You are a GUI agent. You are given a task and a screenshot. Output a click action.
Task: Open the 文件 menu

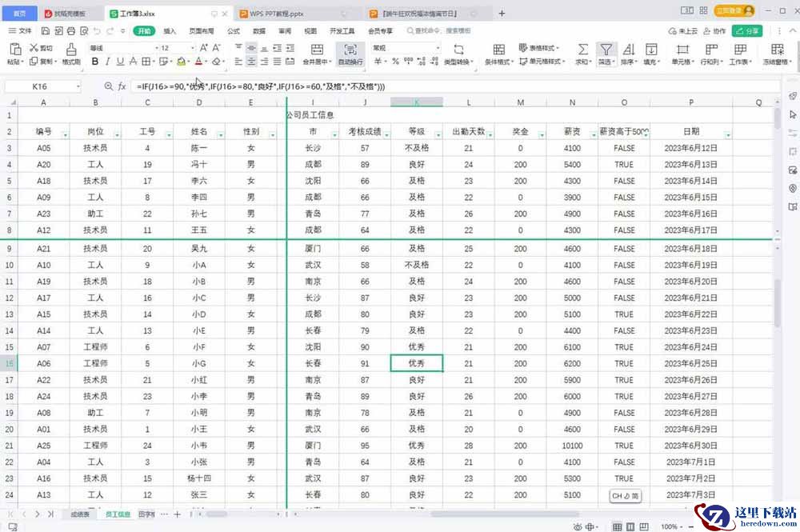[21, 31]
